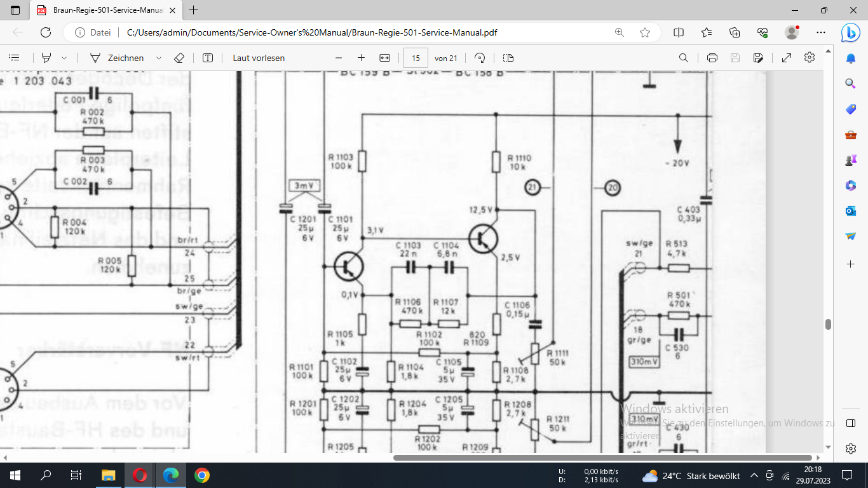
Task: Toggle split screen view
Action: pyautogui.click(x=679, y=32)
